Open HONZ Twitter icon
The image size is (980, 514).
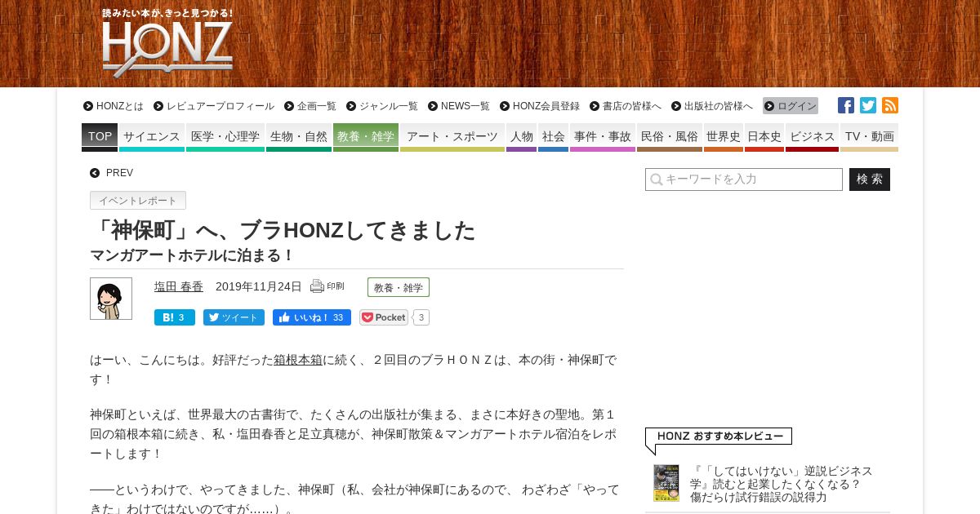(868, 105)
